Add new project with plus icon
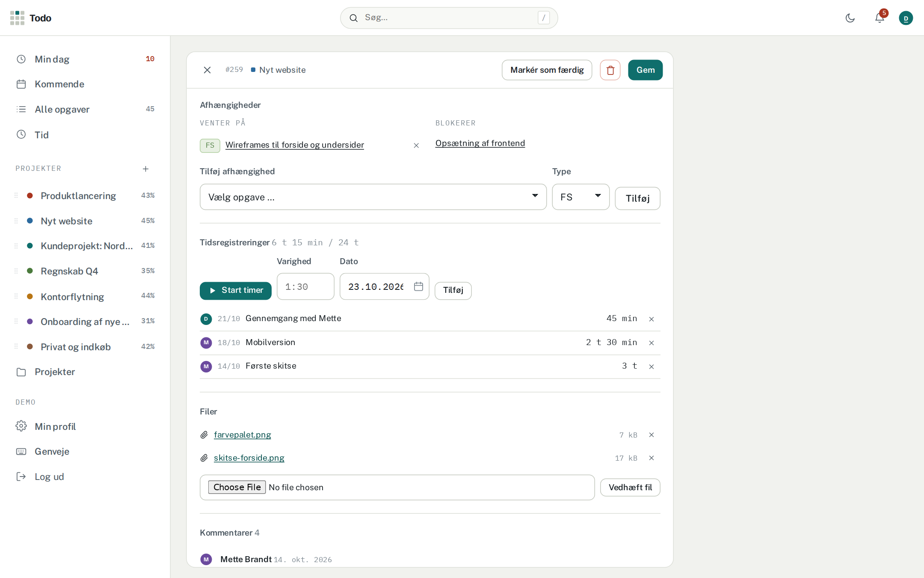 [145, 169]
